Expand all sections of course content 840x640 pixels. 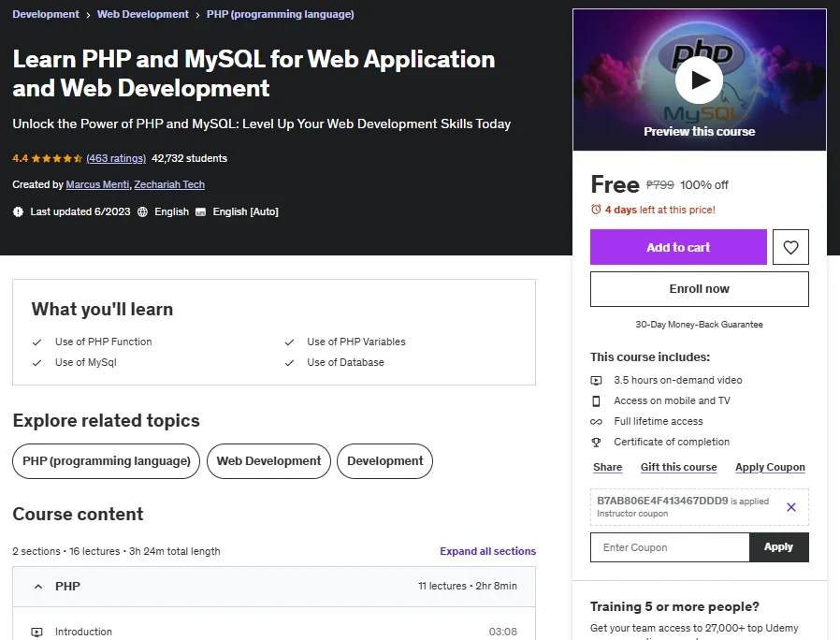(x=487, y=551)
